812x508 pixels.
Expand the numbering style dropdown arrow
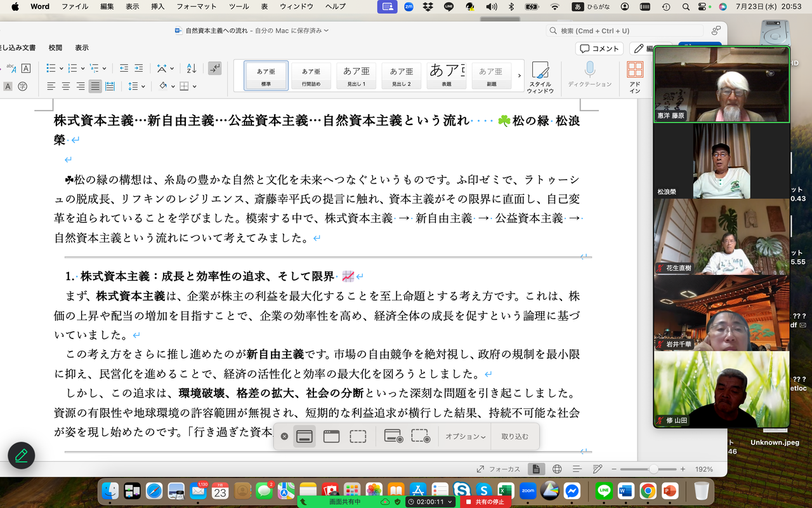(82, 69)
